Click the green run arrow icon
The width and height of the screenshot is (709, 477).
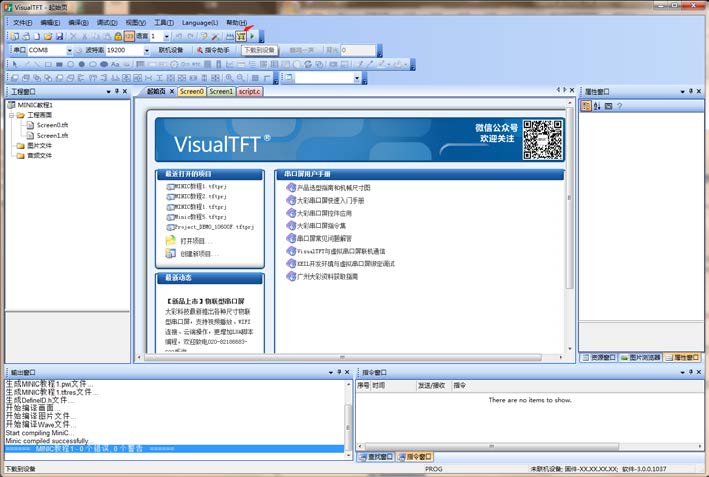[252, 36]
